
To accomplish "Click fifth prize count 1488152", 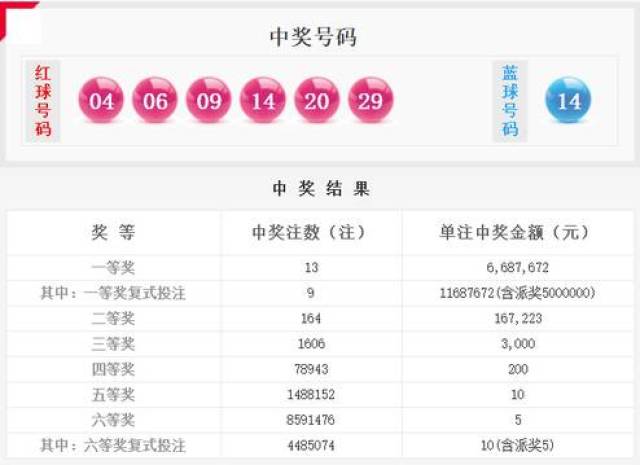I will [311, 394].
